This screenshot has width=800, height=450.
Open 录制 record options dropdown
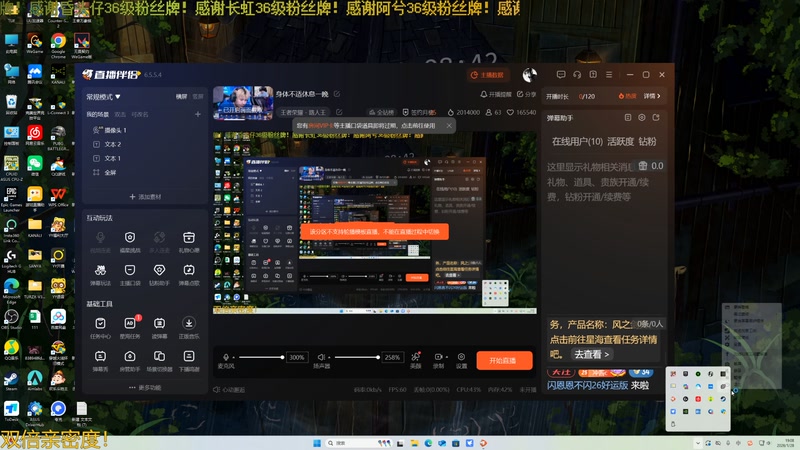(447, 357)
